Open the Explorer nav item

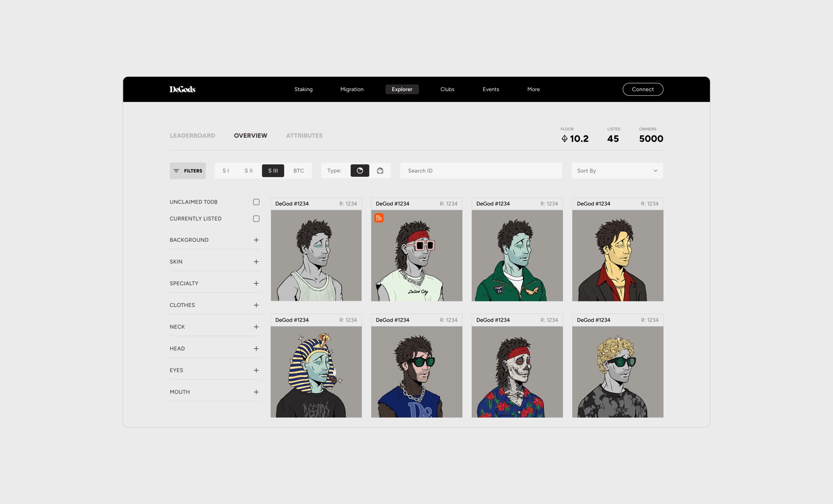402,89
